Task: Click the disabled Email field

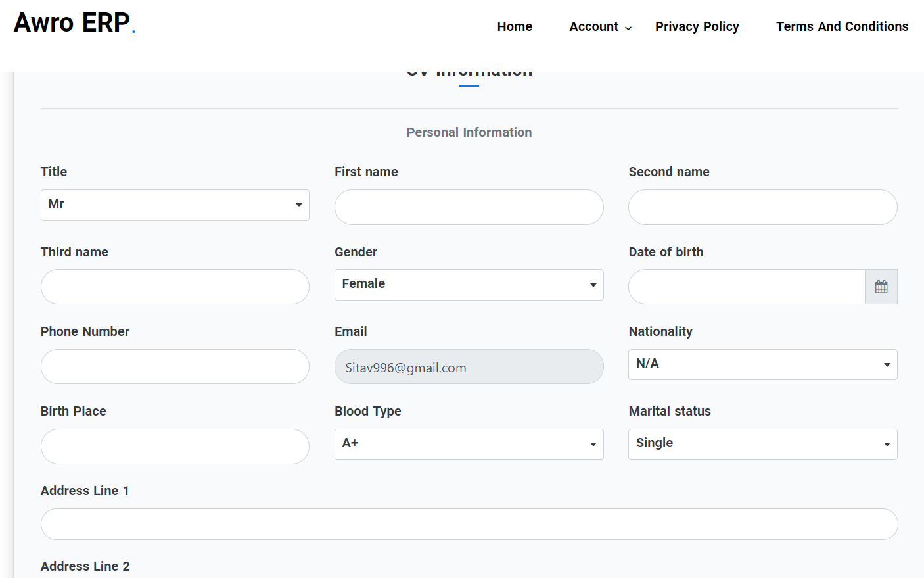Action: [x=469, y=366]
